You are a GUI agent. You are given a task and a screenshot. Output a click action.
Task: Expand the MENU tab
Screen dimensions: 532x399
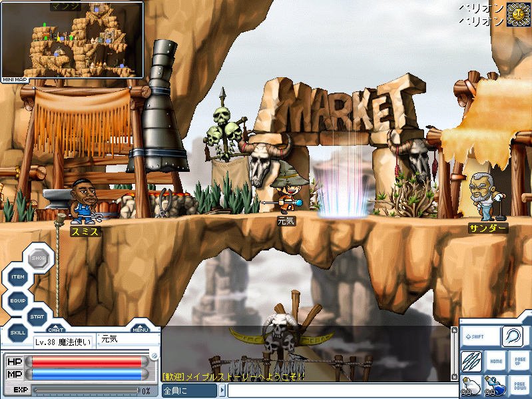point(140,328)
